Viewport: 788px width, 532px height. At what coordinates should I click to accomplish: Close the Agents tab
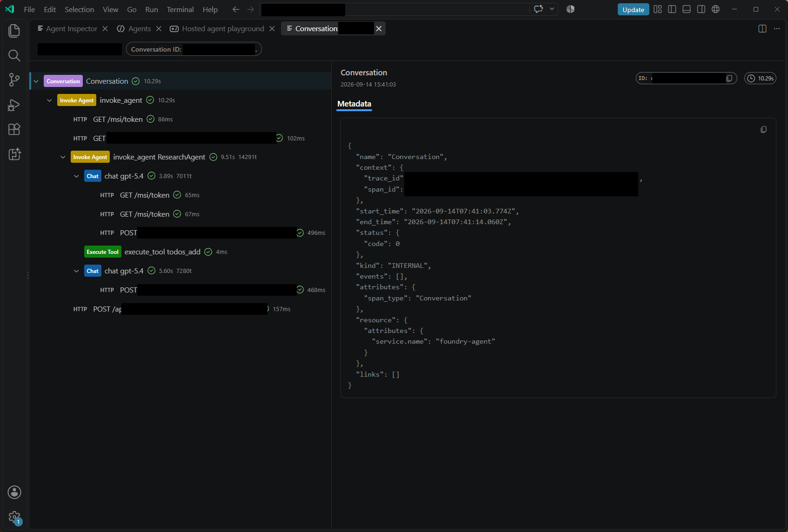point(159,29)
